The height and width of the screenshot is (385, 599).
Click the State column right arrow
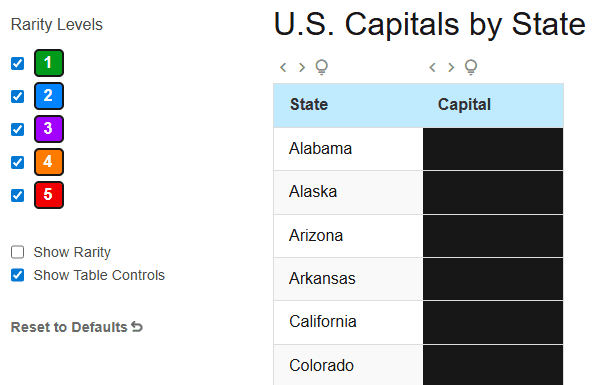302,68
